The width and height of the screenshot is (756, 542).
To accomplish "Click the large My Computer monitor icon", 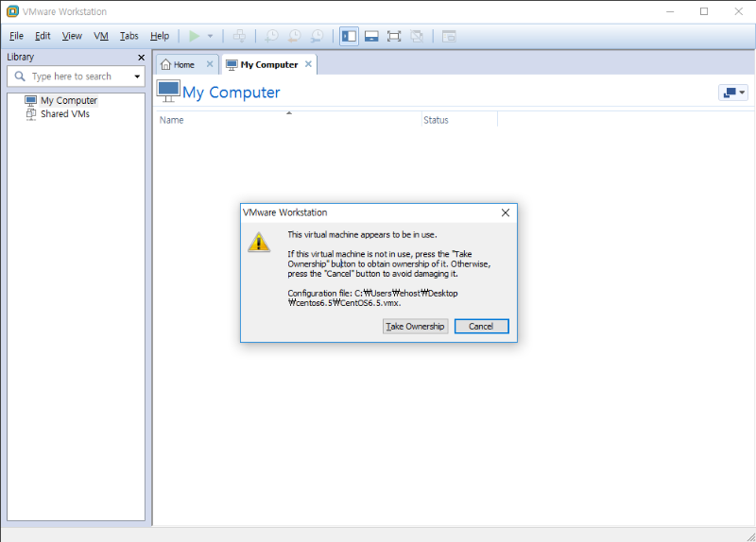I will [x=168, y=92].
